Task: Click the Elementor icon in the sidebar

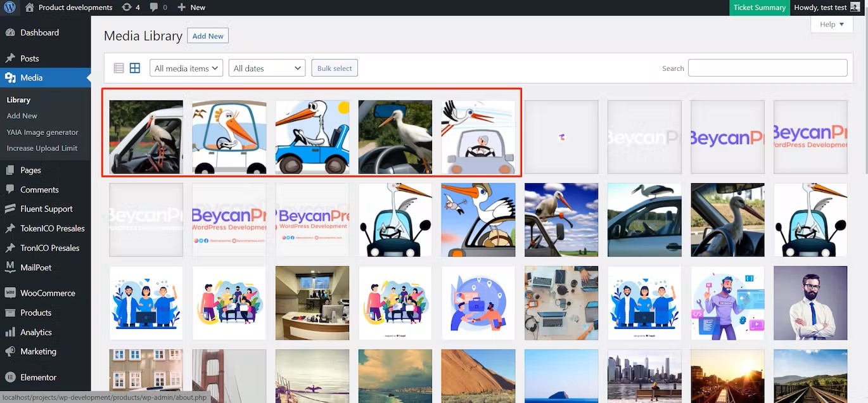Action: [10, 378]
